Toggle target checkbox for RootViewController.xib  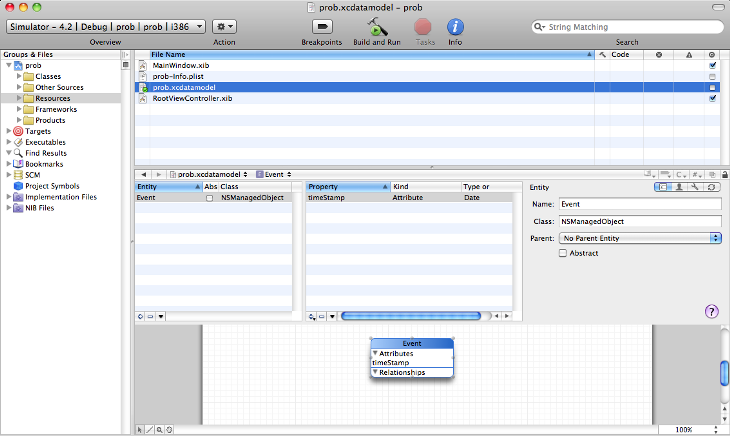tap(712, 98)
